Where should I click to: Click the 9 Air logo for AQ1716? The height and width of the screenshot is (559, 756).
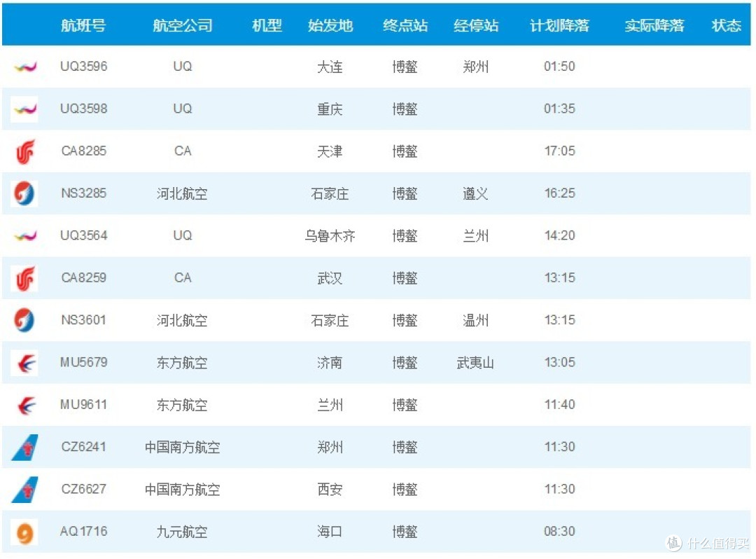tap(24, 532)
